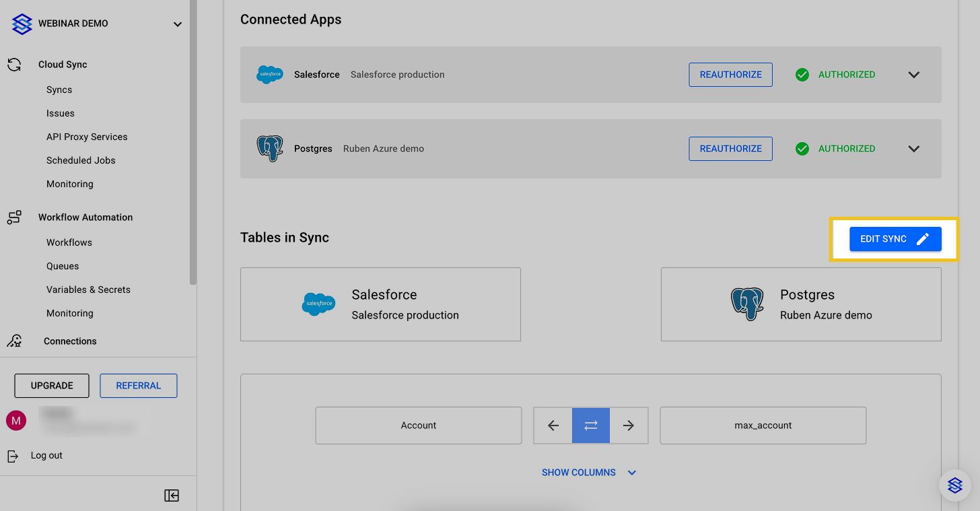Select left arrow sync direction
Image resolution: width=980 pixels, height=511 pixels.
553,425
